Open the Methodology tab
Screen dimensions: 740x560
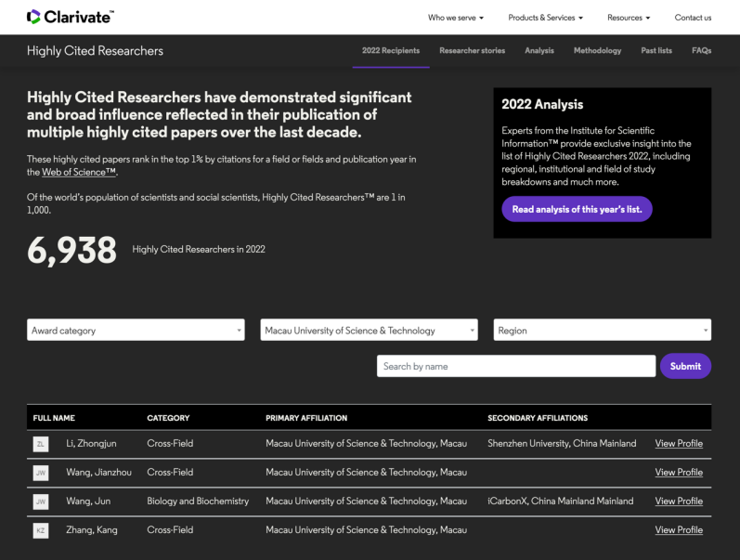(597, 50)
